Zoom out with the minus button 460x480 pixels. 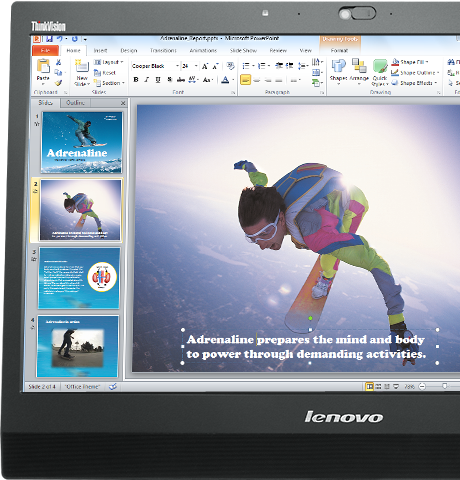(422, 386)
